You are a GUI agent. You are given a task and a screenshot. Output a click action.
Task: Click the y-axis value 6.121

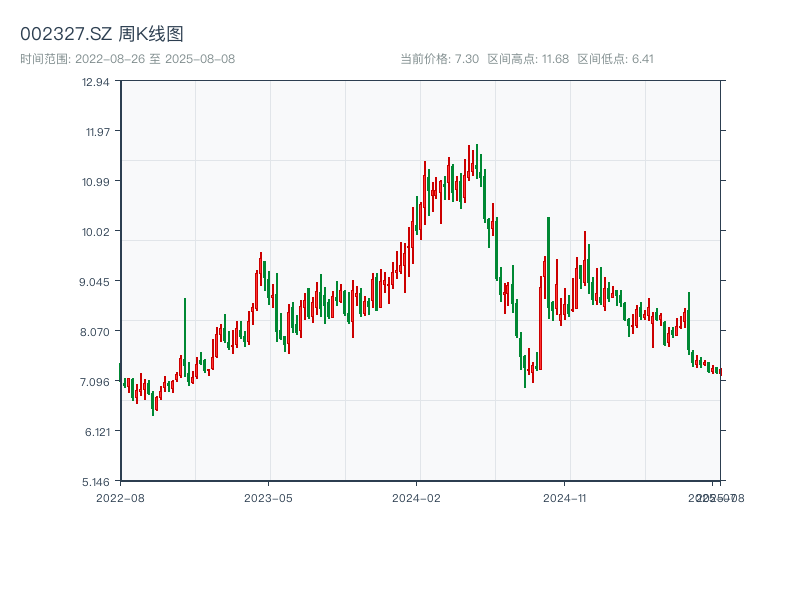[x=97, y=432]
